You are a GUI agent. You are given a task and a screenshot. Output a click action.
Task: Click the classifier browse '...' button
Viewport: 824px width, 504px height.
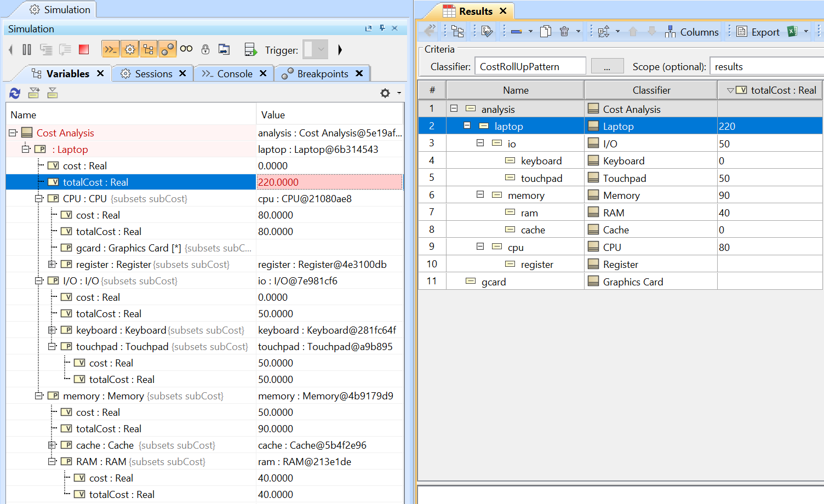tap(606, 67)
